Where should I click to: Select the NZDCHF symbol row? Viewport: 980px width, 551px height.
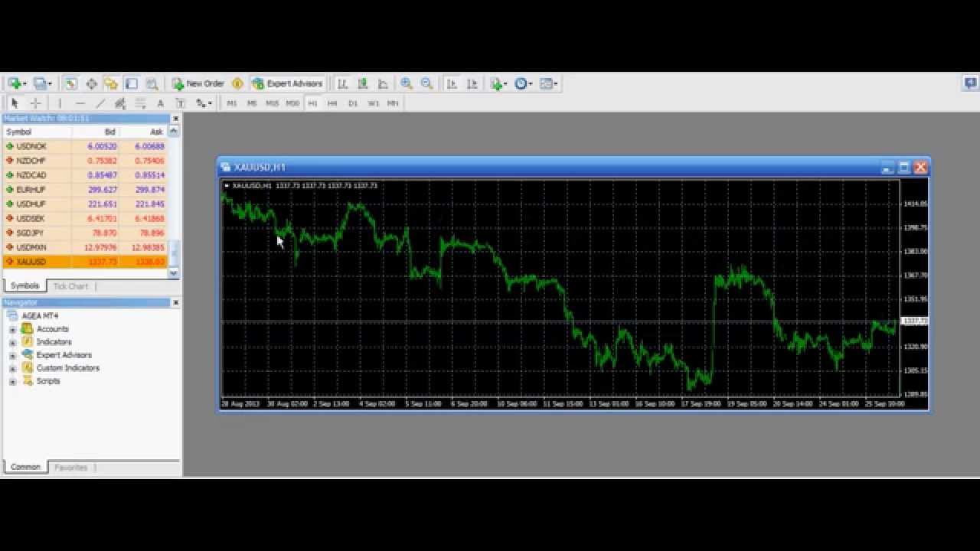click(x=85, y=161)
